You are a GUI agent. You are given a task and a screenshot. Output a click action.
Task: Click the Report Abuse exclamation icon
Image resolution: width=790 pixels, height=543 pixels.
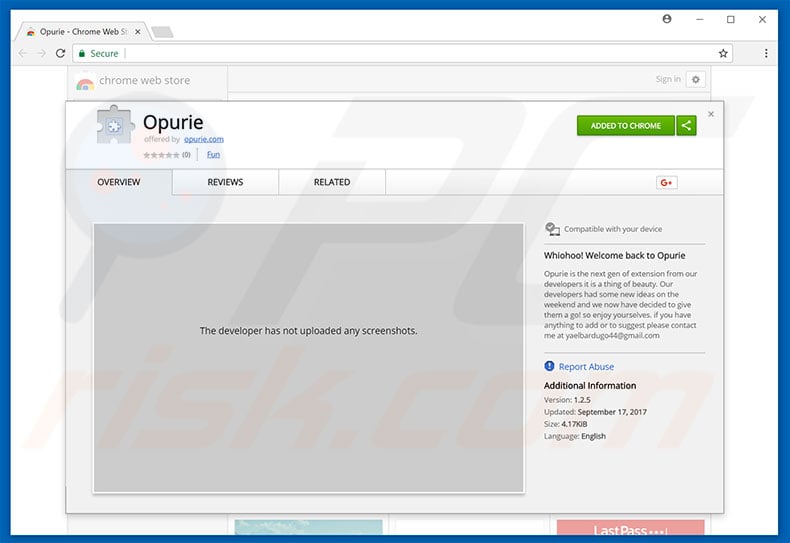pos(549,366)
